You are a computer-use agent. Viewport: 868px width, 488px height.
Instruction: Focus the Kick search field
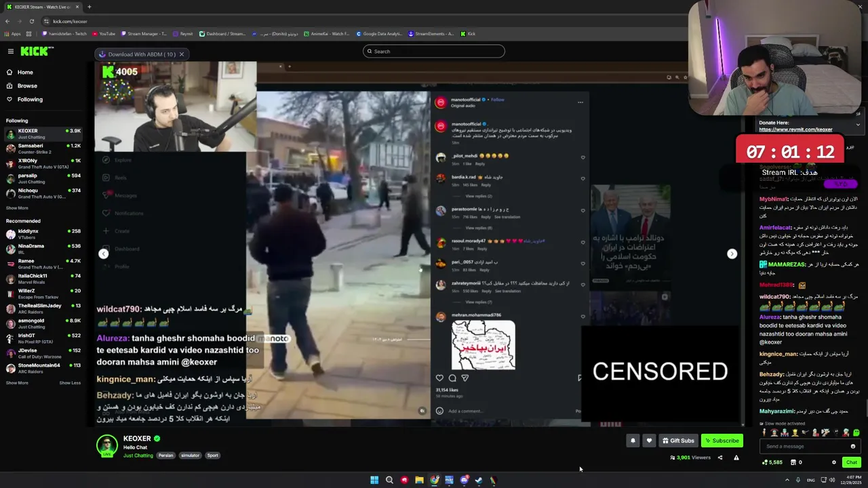[x=434, y=52]
